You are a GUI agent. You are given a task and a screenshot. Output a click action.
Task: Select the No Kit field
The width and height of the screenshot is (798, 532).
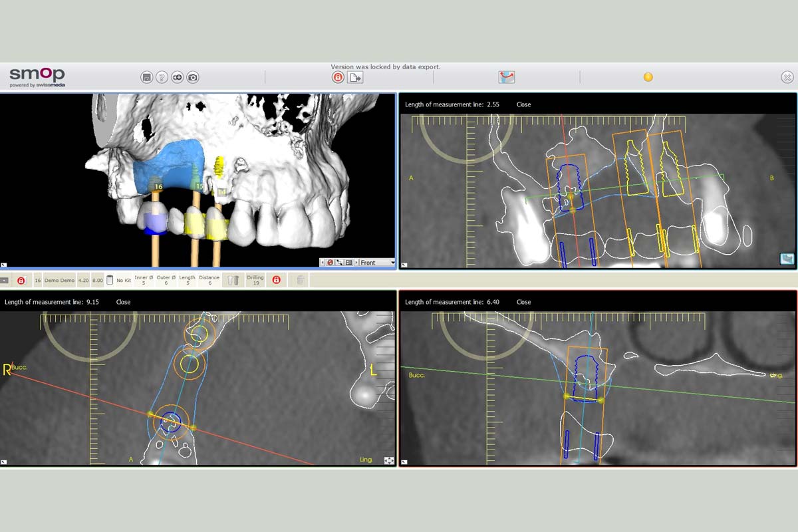click(x=124, y=281)
